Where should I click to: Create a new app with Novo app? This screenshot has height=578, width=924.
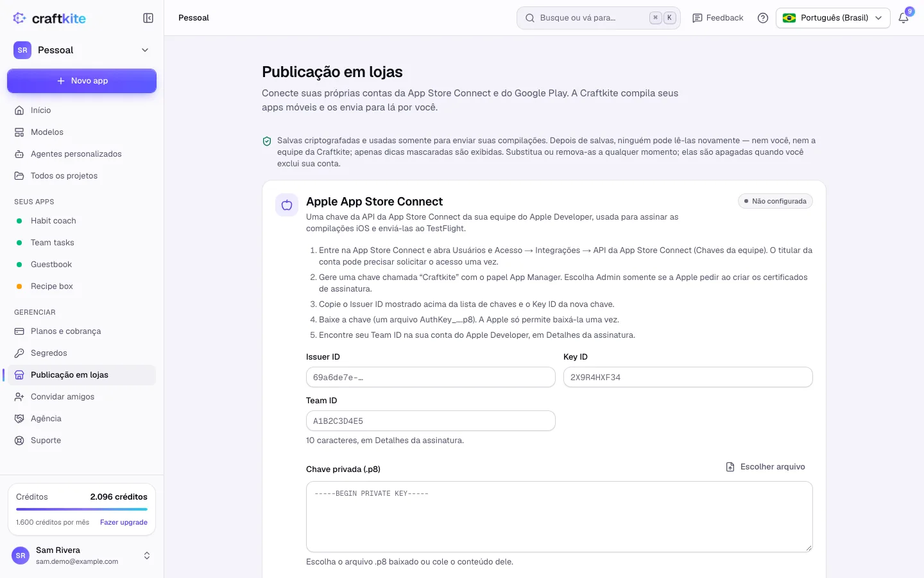click(x=81, y=81)
